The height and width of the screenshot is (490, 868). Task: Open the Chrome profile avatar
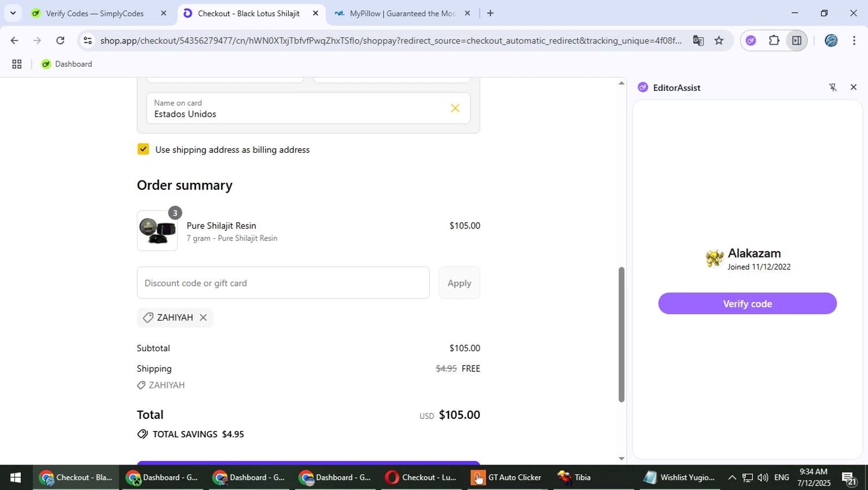click(x=831, y=40)
